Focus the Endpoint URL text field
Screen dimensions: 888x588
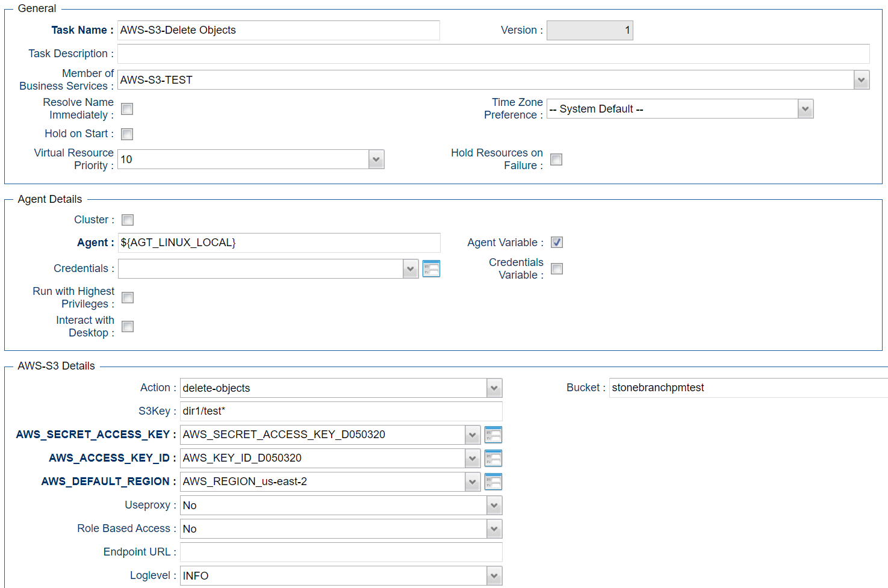pyautogui.click(x=341, y=552)
